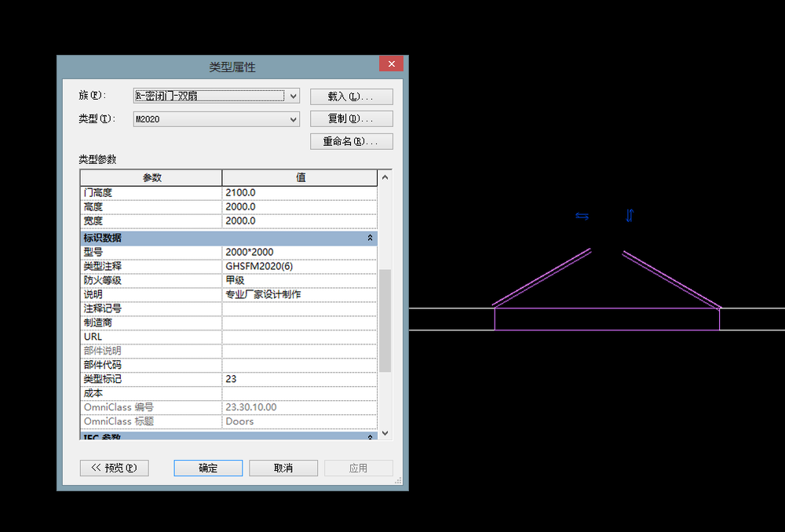This screenshot has height=532, width=785.
Task: Click the empty 成本 value cell
Action: point(299,393)
